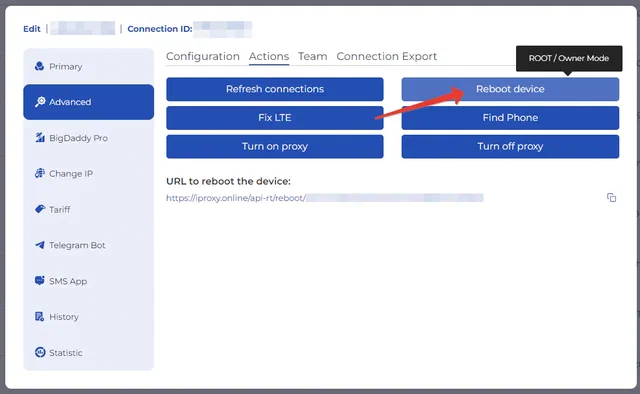This screenshot has height=394, width=640.
Task: Click Refresh connections button
Action: pyautogui.click(x=275, y=89)
